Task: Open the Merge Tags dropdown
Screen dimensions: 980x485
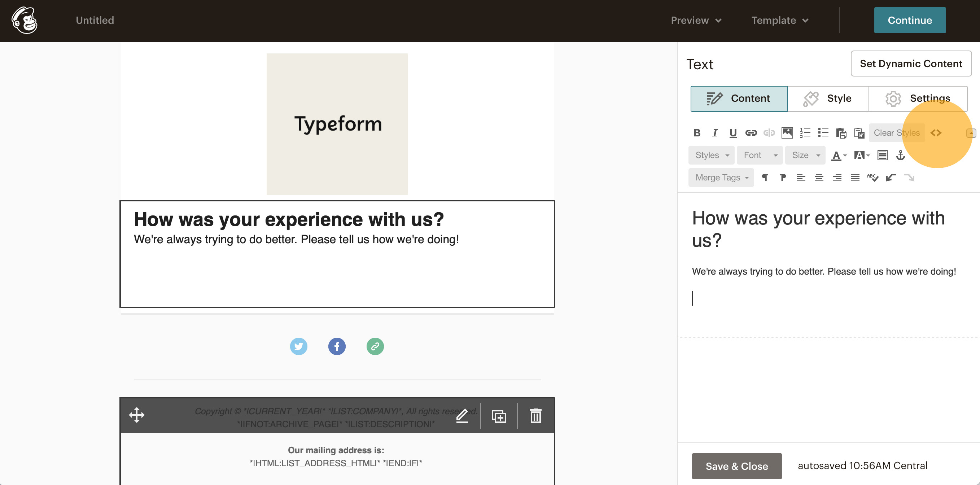Action: click(x=721, y=178)
